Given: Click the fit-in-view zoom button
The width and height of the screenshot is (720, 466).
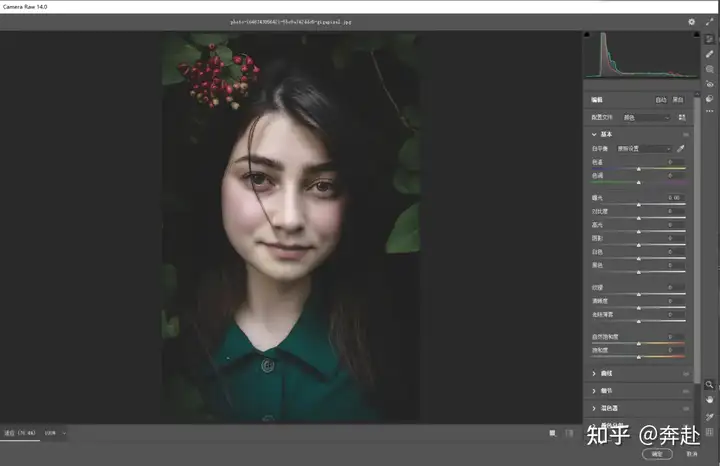Looking at the screenshot, I should pos(20,433).
